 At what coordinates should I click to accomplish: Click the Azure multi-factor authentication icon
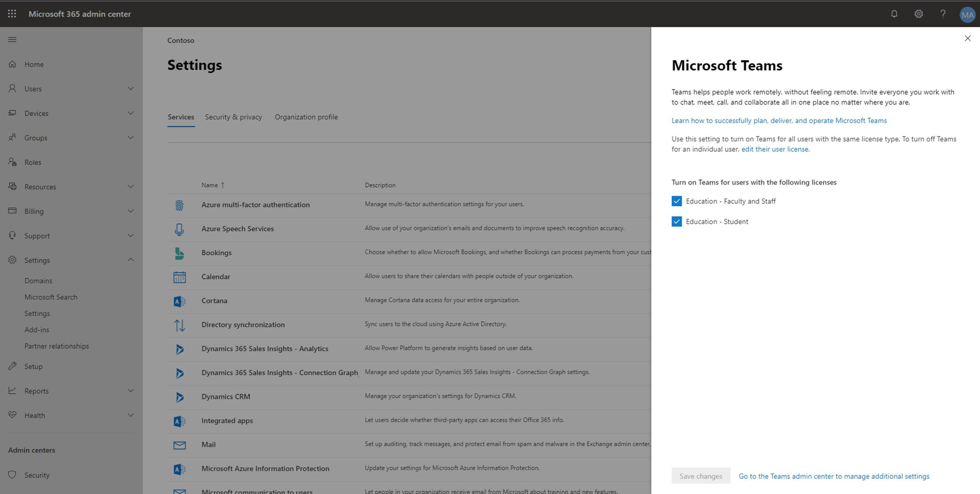[179, 204]
